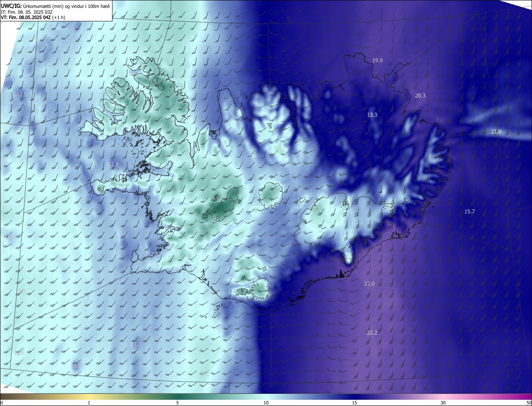Click the 5 tick on the color scale
Viewport: 532px width, 406px height.
pos(177,403)
